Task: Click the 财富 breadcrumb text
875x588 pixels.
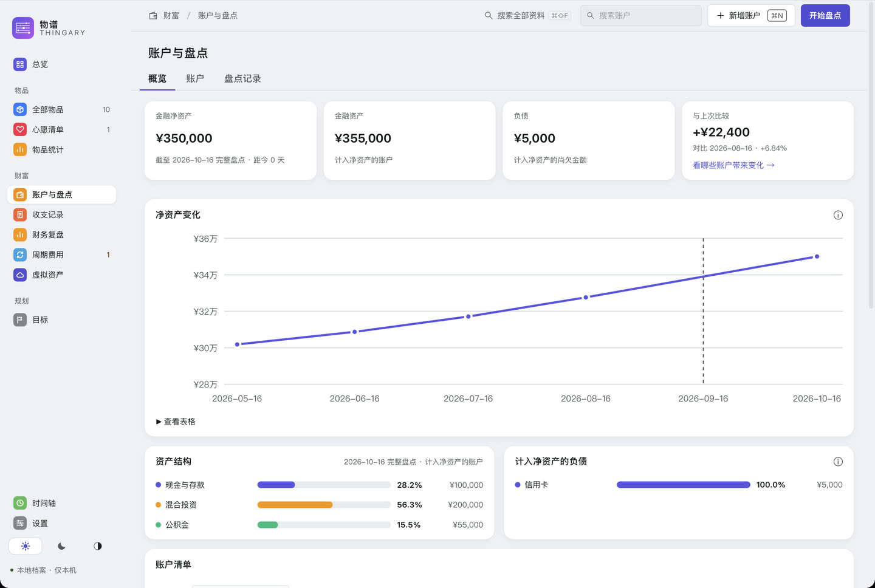Action: point(171,16)
